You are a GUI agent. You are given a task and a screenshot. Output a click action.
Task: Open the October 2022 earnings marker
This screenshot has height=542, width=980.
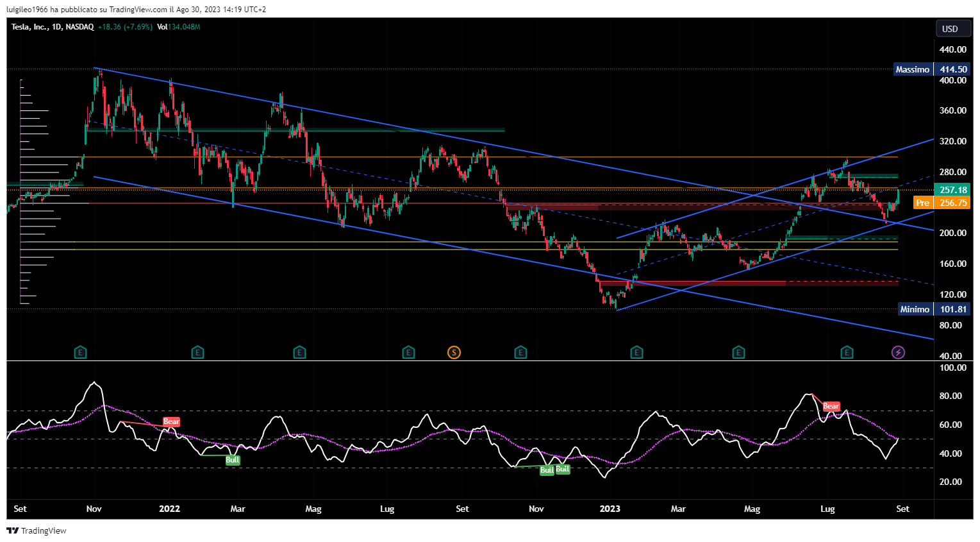[x=520, y=352]
